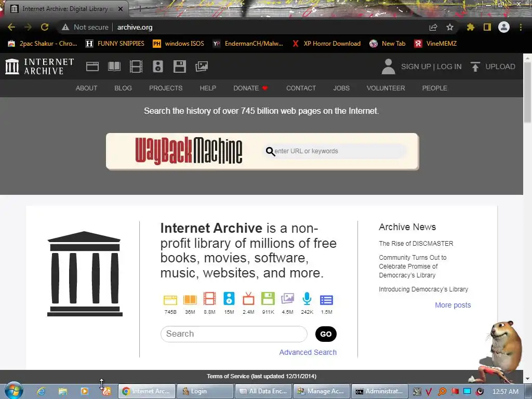Bookmark page with the star icon
This screenshot has height=399, width=532.
[x=450, y=27]
